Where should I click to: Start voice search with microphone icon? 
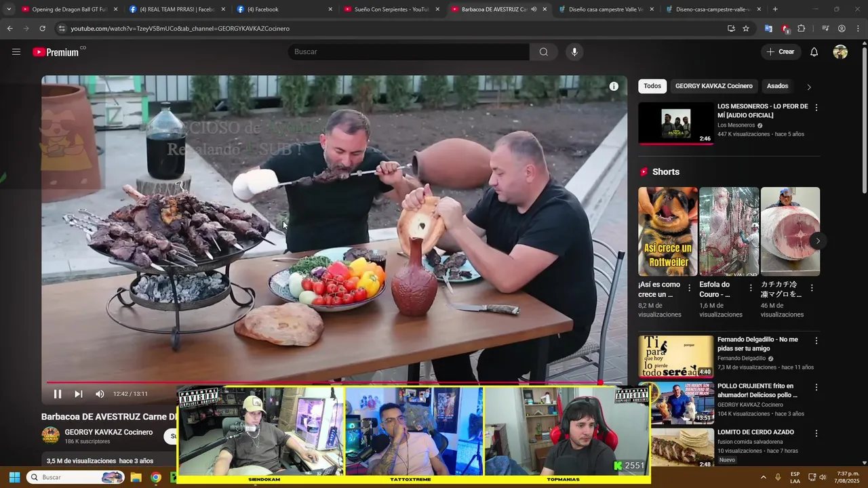click(x=574, y=52)
